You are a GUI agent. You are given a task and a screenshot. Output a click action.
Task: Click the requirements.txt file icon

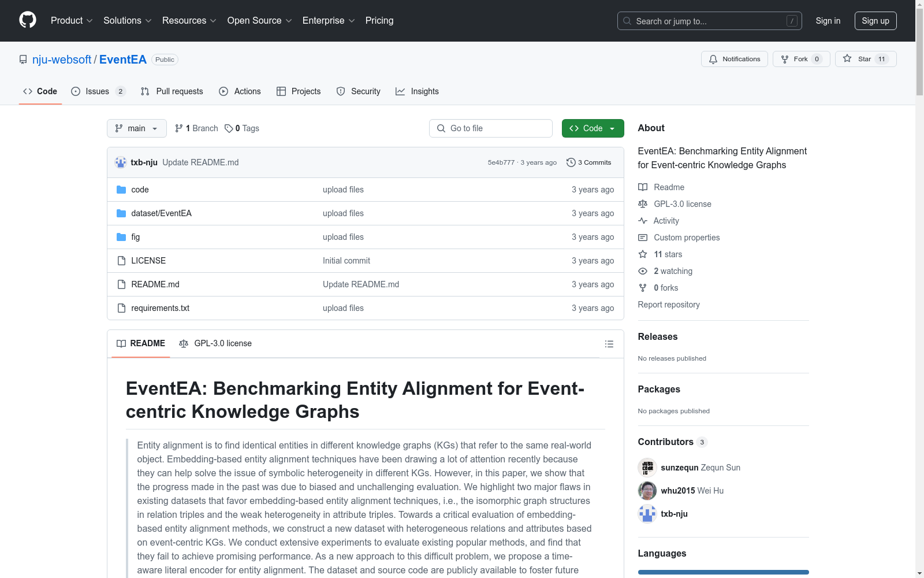click(121, 308)
